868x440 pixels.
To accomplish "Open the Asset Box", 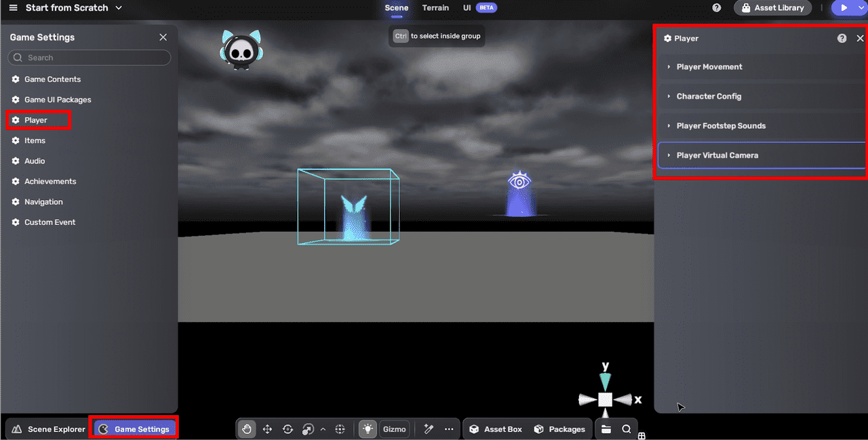I will coord(496,429).
